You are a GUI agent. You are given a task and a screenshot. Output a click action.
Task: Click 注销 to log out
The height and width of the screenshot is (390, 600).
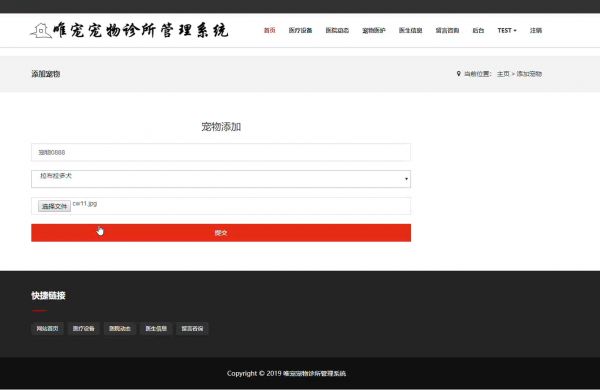point(536,30)
